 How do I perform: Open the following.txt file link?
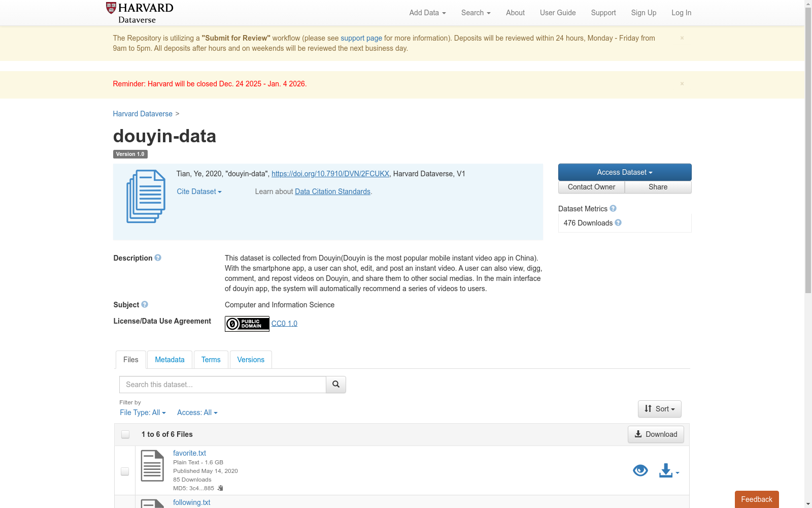coord(191,502)
